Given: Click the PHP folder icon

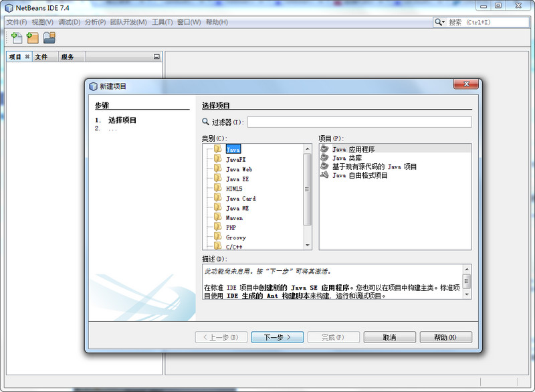Looking at the screenshot, I should (218, 227).
